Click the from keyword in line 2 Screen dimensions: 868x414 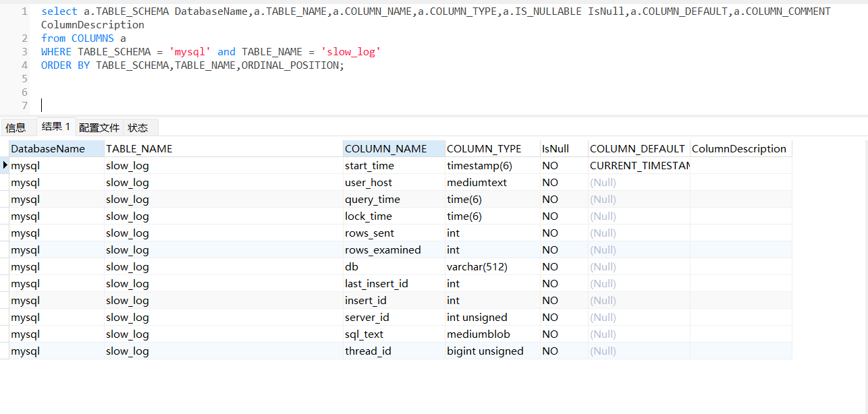point(53,38)
